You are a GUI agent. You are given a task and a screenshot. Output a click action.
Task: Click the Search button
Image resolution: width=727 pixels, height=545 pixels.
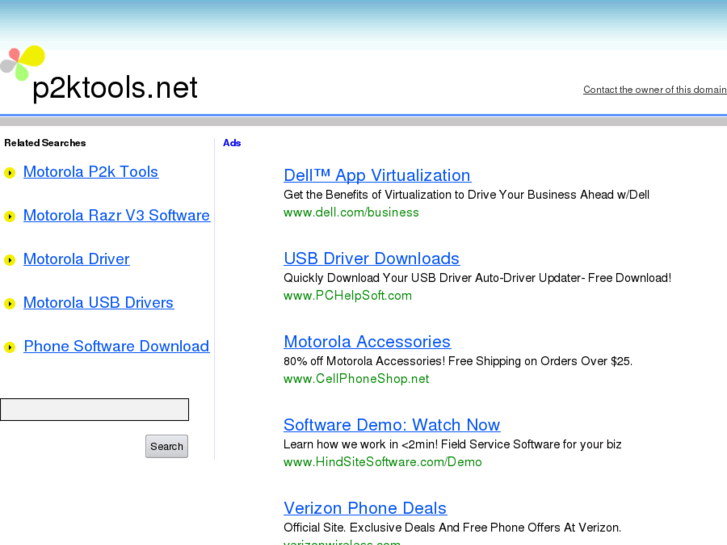166,446
